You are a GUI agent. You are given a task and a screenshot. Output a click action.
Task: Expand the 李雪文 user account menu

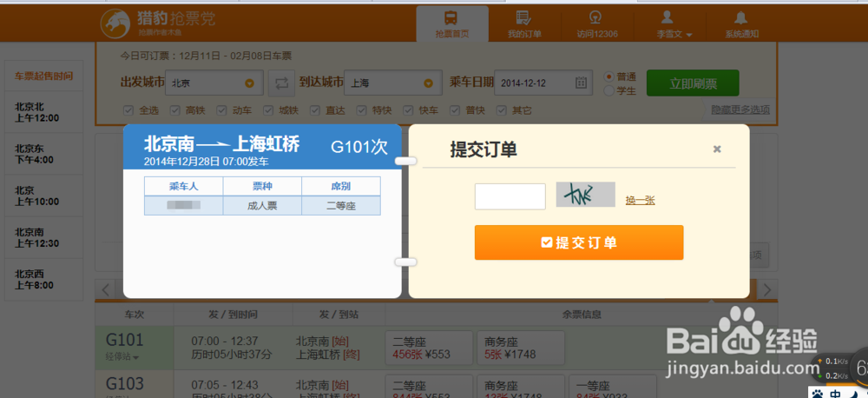(x=674, y=35)
